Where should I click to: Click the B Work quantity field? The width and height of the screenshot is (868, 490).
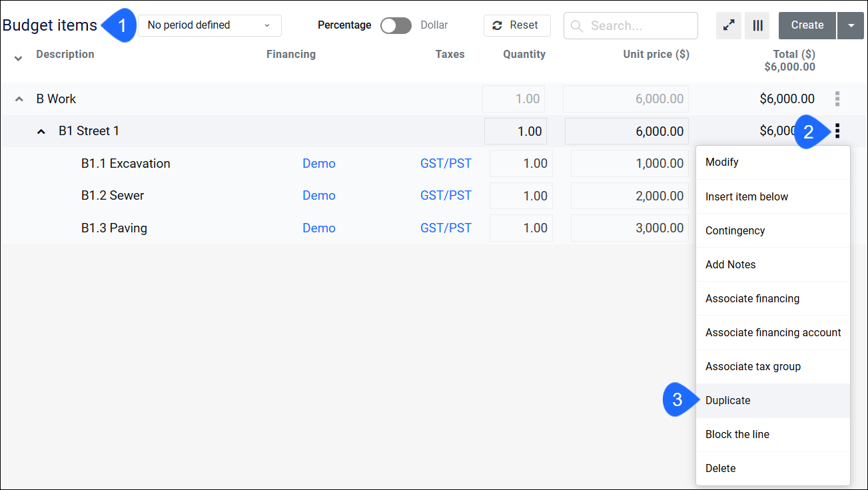tap(514, 99)
